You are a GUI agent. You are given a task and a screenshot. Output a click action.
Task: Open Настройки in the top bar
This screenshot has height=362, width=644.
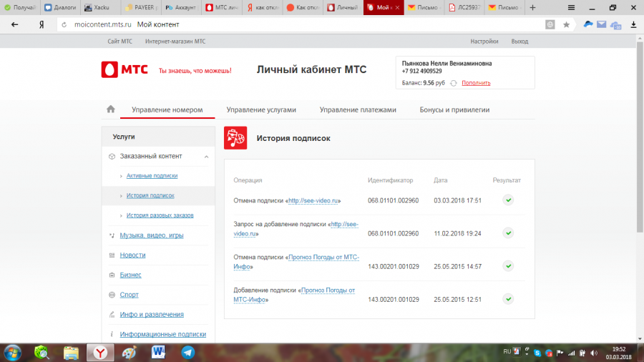pyautogui.click(x=484, y=41)
